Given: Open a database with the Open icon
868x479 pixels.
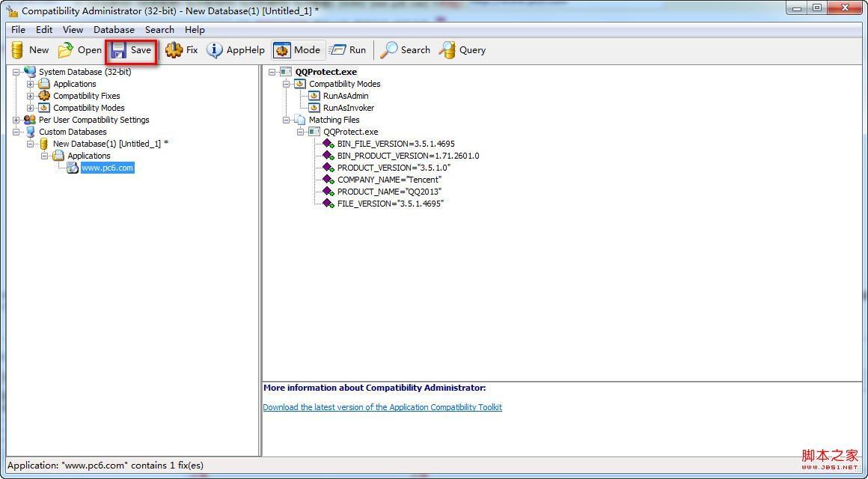Looking at the screenshot, I should coord(66,50).
